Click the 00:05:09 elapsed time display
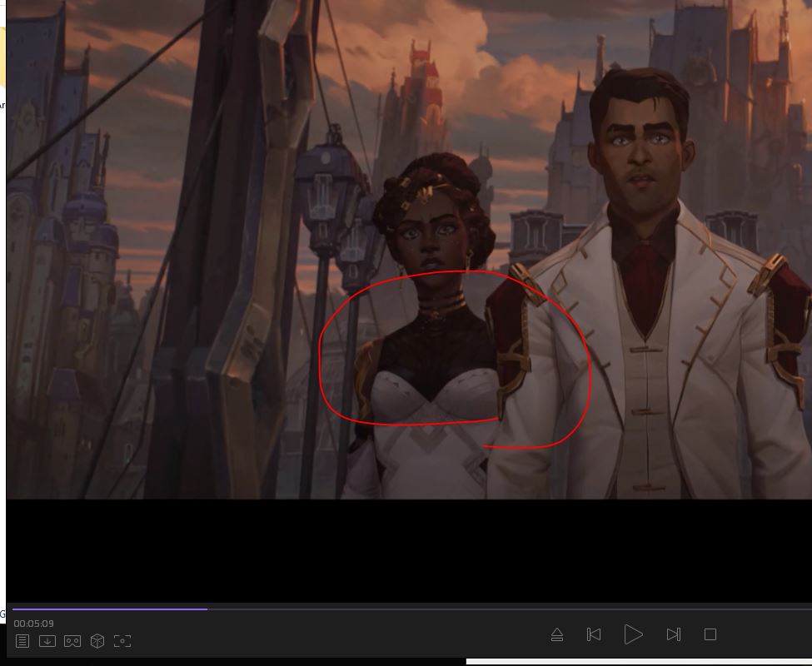The width and height of the screenshot is (812, 666). pyautogui.click(x=34, y=624)
